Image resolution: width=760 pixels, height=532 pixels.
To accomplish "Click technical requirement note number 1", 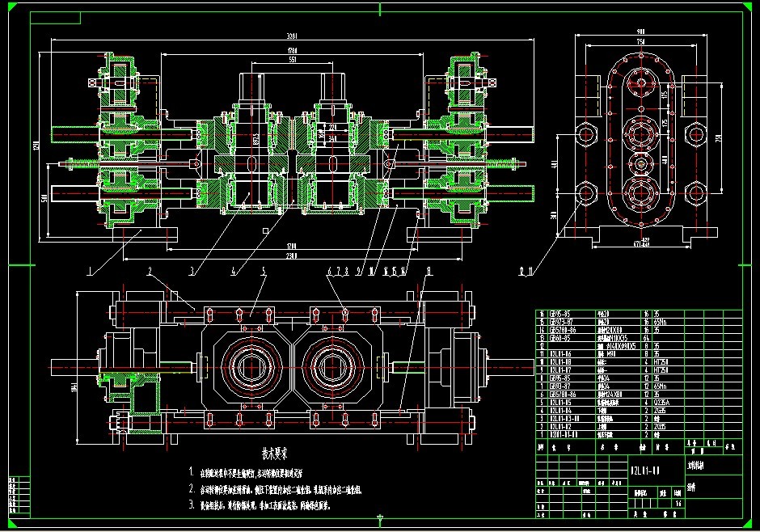I will 192,473.
